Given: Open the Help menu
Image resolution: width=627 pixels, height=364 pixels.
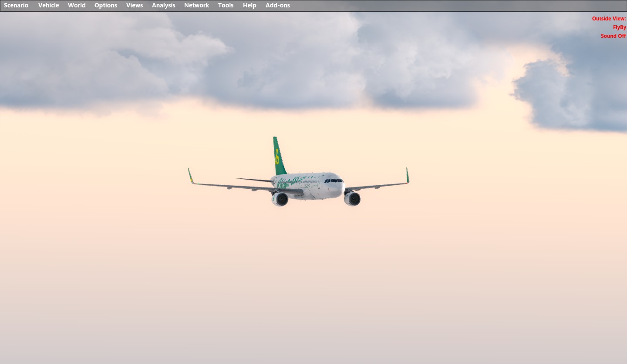Looking at the screenshot, I should 249,6.
